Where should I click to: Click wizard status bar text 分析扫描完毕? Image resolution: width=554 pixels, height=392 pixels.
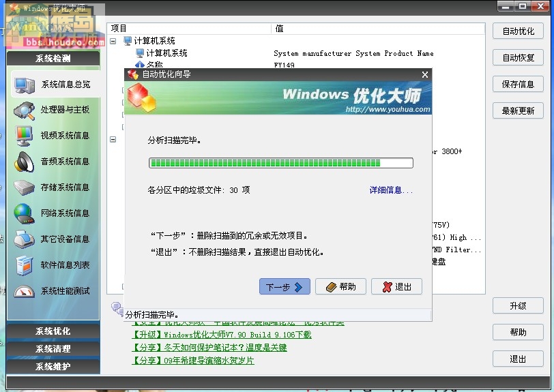pos(152,315)
